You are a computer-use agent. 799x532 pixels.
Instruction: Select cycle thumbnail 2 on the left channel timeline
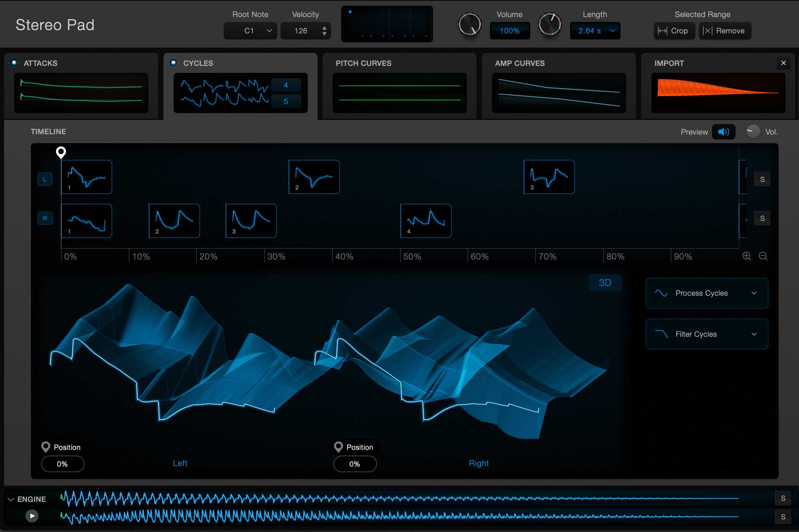[x=314, y=177]
